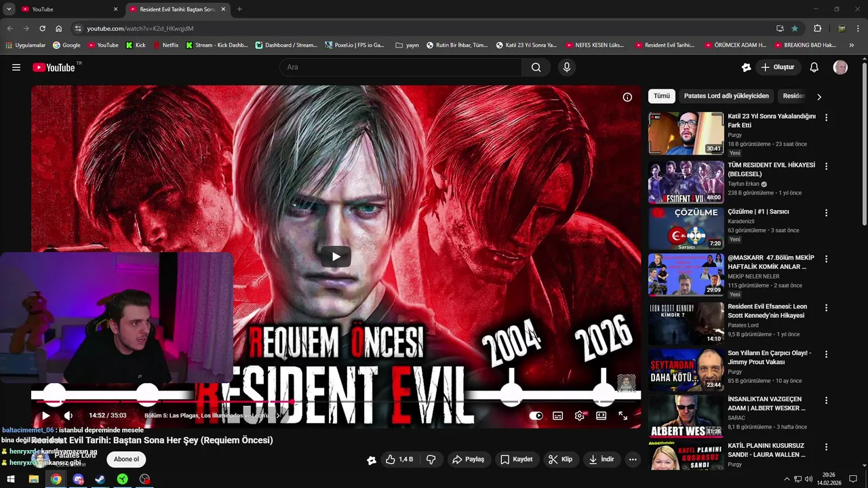Screen dimensions: 868x488
Task: Open Kick bookmark
Action: (x=136, y=45)
